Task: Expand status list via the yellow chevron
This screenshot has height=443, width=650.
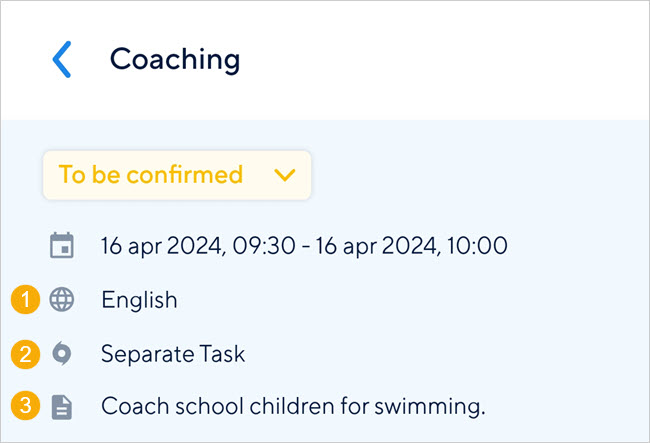Action: click(x=285, y=175)
